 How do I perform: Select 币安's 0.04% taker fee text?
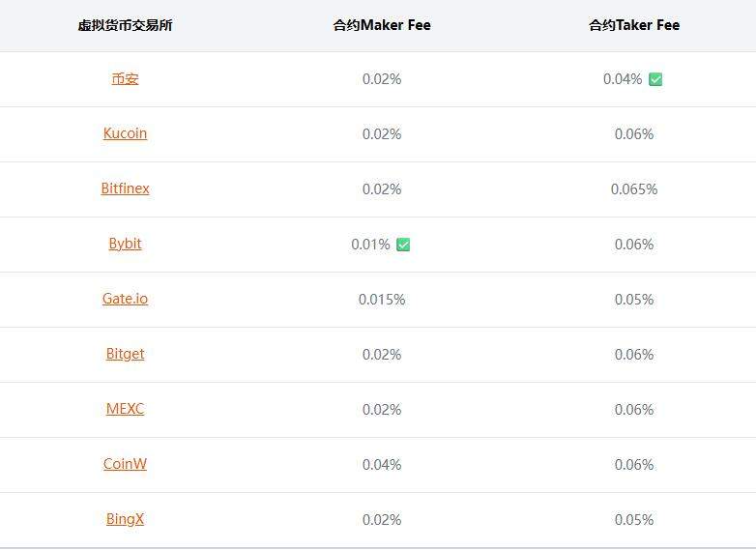(623, 79)
